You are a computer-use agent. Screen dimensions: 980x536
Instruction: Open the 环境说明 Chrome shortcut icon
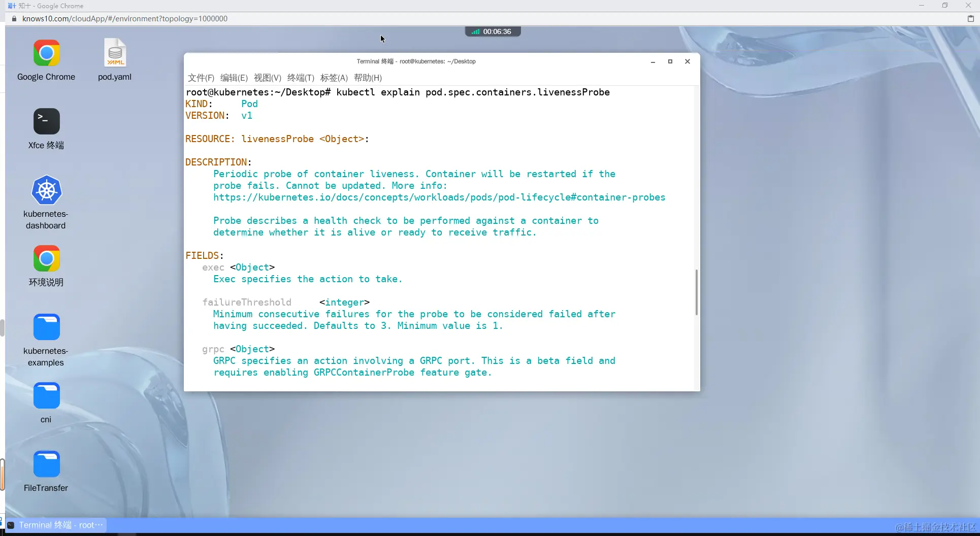tap(46, 259)
